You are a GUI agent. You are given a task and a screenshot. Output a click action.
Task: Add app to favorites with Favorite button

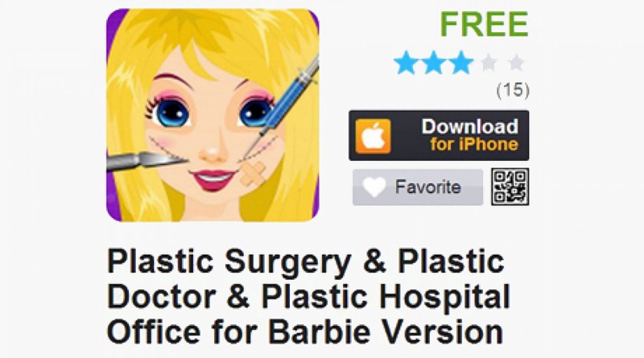[418, 187]
